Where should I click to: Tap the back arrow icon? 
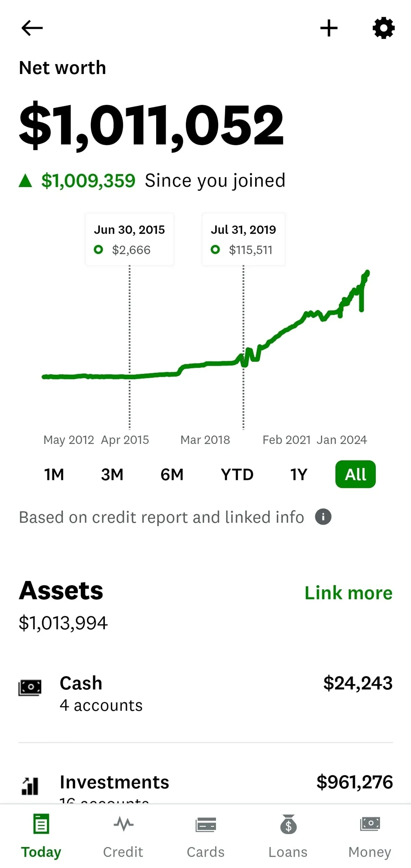point(32,28)
